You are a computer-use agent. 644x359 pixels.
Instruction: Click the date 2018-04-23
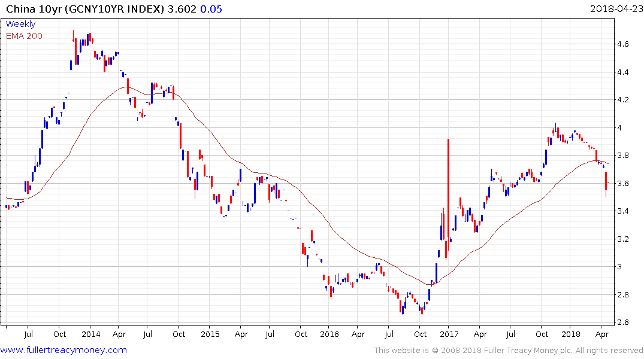(616, 8)
